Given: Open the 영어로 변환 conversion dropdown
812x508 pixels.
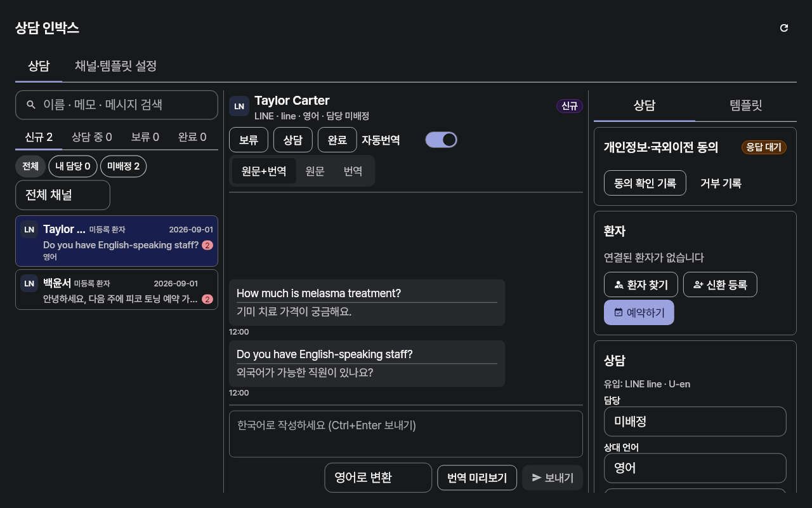Looking at the screenshot, I should pyautogui.click(x=378, y=478).
